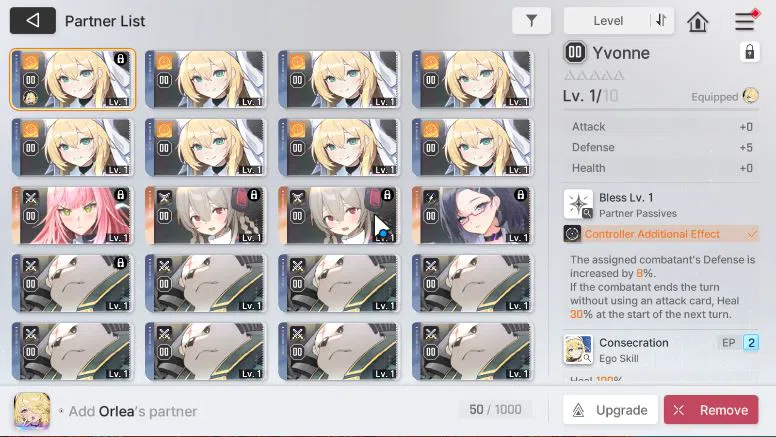
Task: Open the hamburger menu with red notification
Action: click(x=746, y=21)
